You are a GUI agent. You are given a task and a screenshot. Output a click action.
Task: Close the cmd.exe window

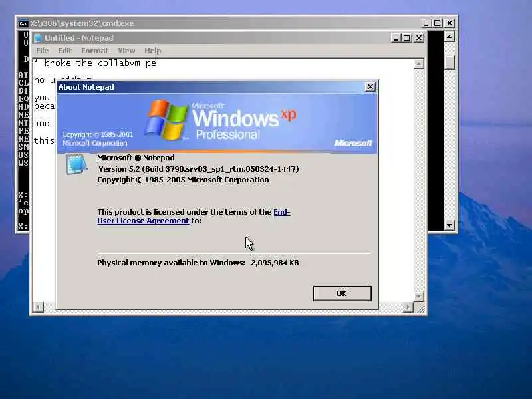(x=450, y=23)
